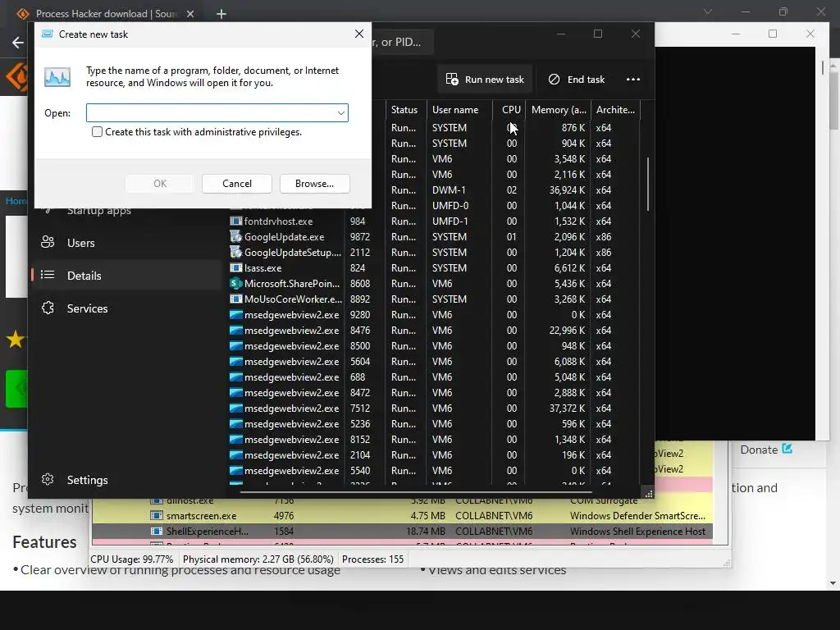Image resolution: width=840 pixels, height=630 pixels.
Task: Click the yellow star rating icon
Action: click(15, 339)
